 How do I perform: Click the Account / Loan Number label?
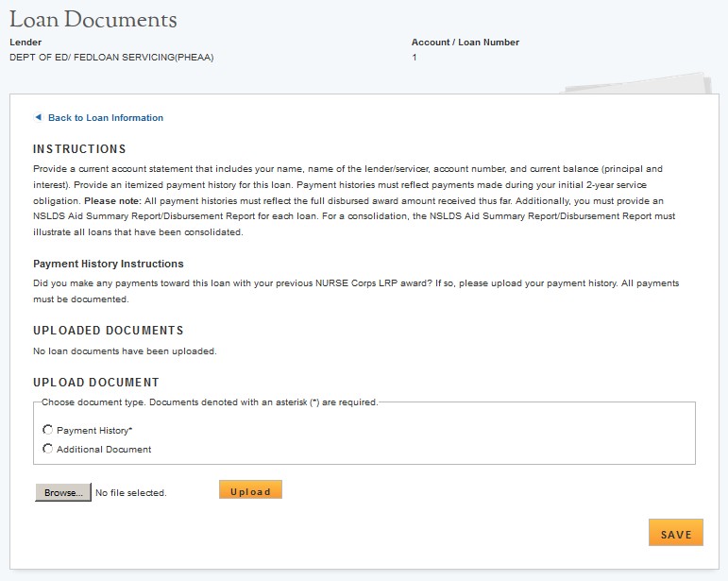tap(466, 43)
